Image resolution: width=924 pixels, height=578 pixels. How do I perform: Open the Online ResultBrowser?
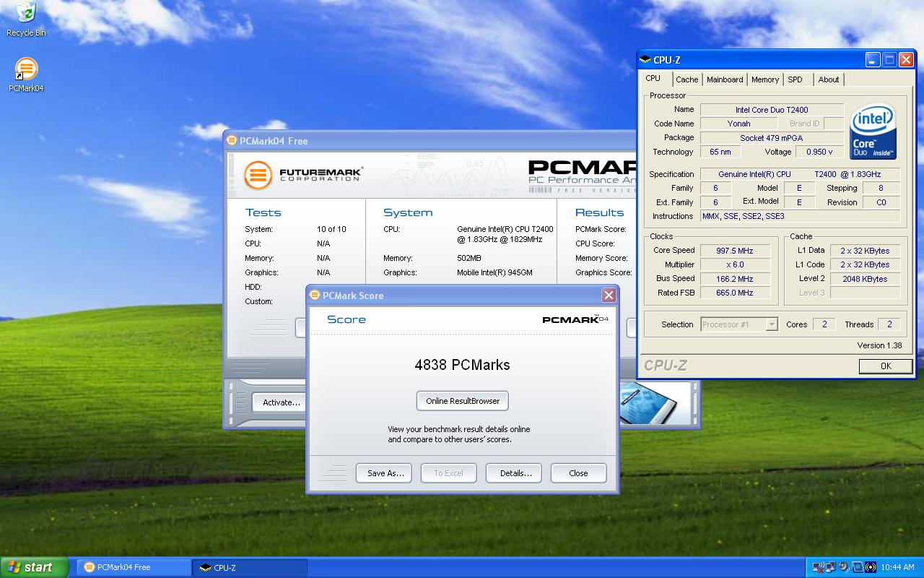(463, 401)
